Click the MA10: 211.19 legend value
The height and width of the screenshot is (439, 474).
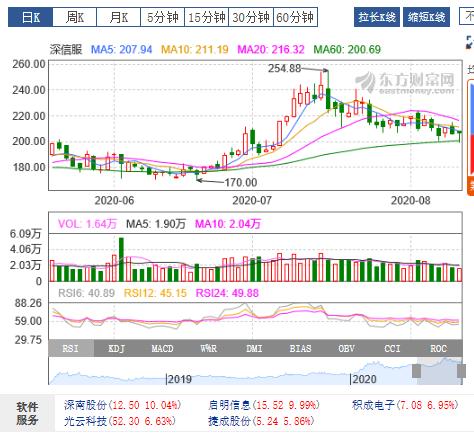click(x=195, y=50)
